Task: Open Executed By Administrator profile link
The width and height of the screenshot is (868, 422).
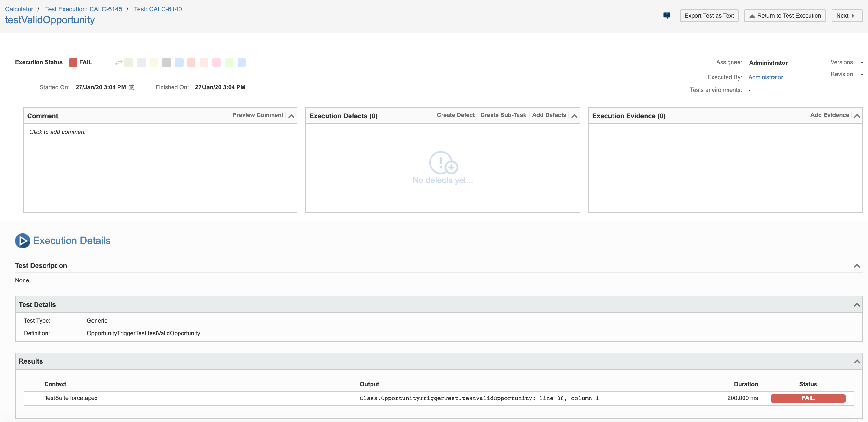Action: coord(766,77)
